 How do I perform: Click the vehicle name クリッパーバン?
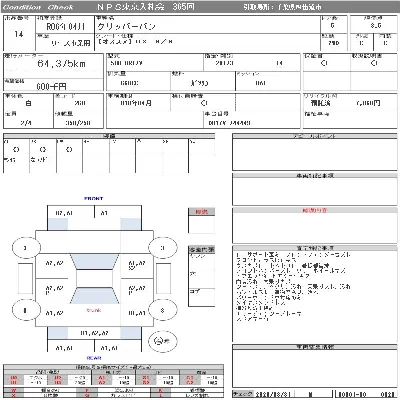pos(126,26)
